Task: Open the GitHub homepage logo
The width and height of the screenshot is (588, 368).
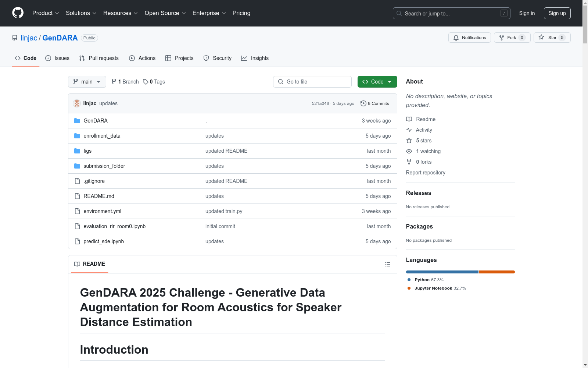Action: [18, 13]
